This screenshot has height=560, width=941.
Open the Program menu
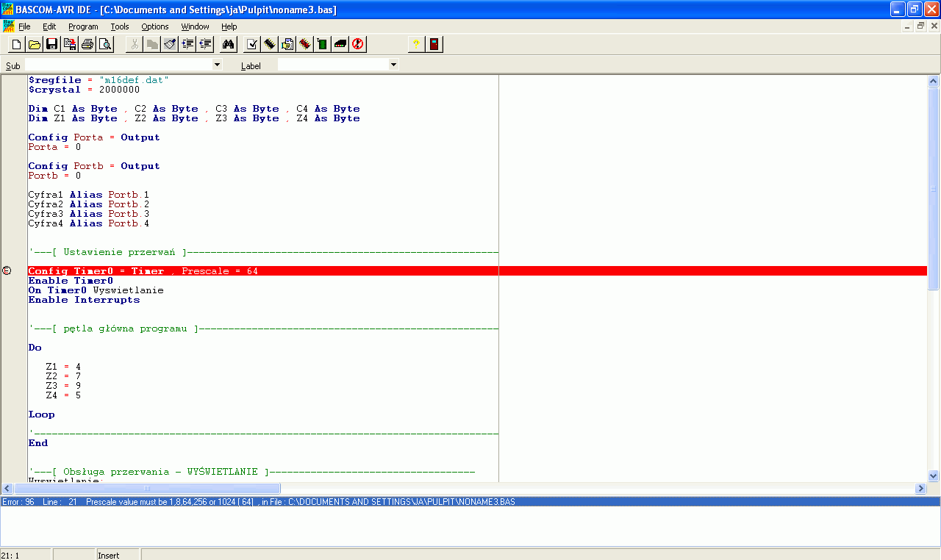point(83,26)
